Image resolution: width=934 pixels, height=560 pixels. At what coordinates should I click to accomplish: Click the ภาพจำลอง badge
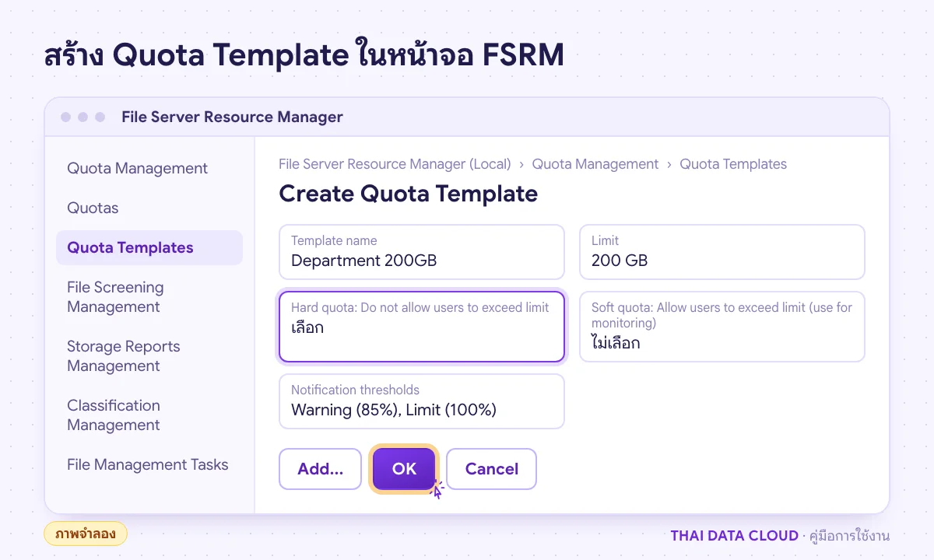pyautogui.click(x=86, y=534)
